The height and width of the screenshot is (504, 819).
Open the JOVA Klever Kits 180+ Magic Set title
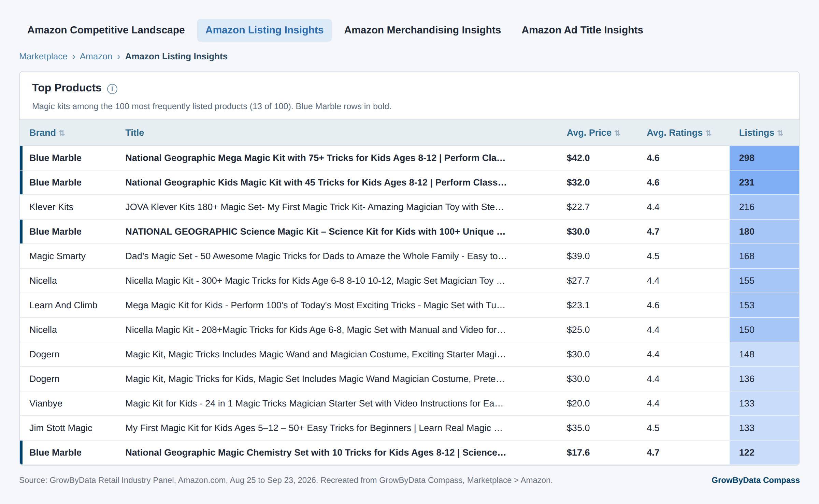(315, 207)
